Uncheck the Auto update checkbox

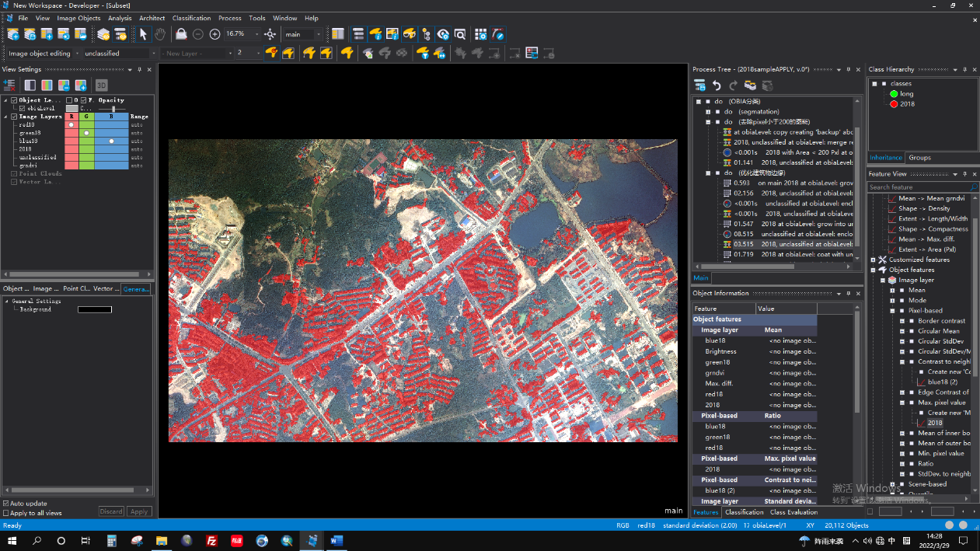[x=6, y=504]
